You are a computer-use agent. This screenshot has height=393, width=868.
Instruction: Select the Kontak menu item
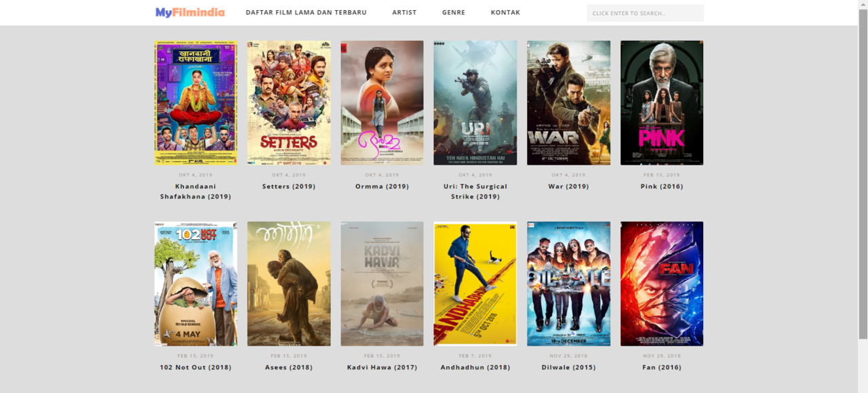505,13
